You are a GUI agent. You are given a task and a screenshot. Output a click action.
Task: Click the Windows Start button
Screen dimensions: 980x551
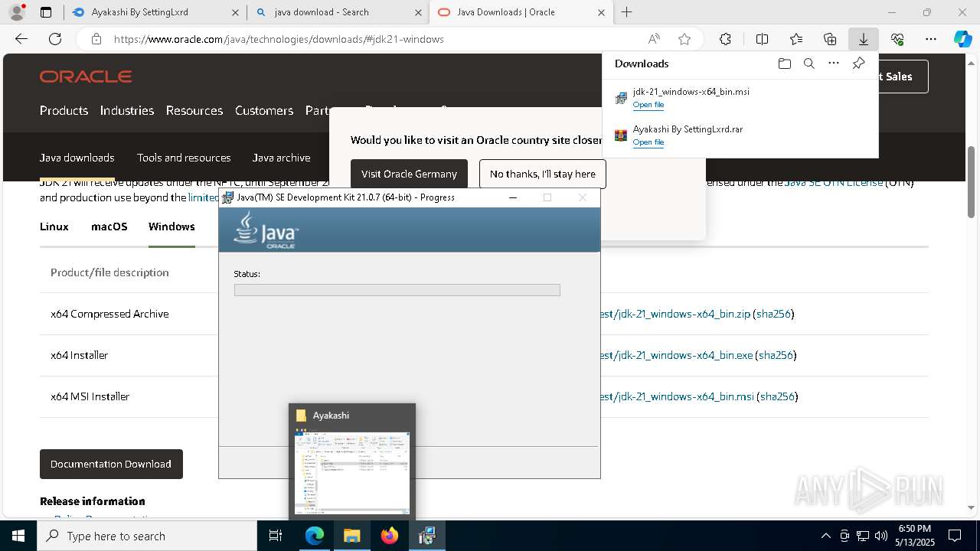click(18, 536)
